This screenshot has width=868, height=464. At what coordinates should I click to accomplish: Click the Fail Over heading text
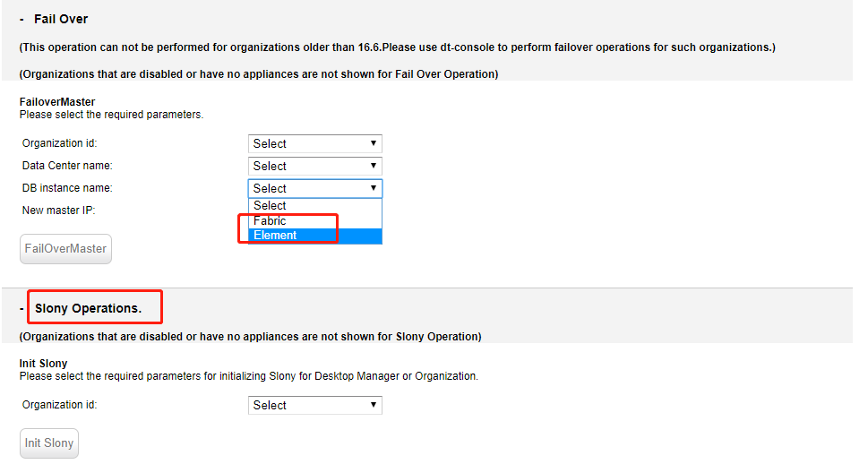61,20
